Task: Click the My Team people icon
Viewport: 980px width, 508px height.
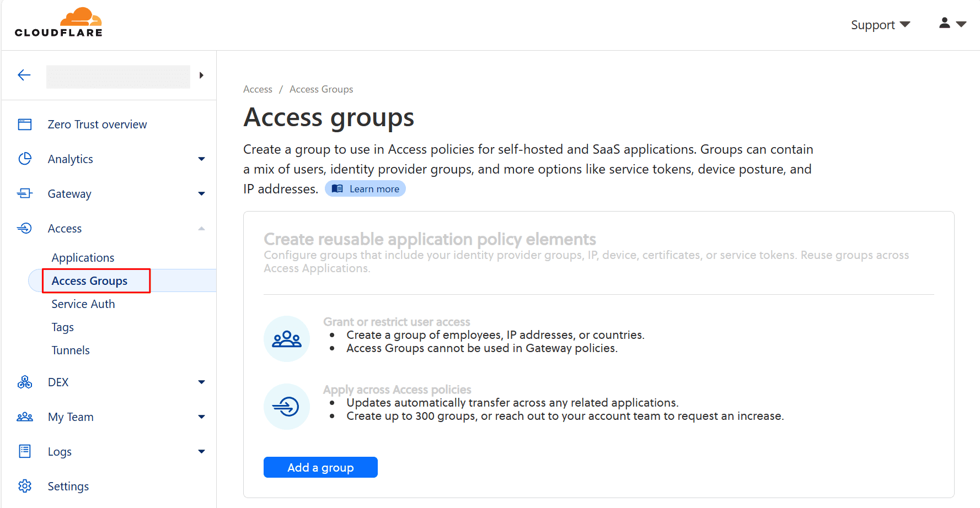Action: pos(25,417)
